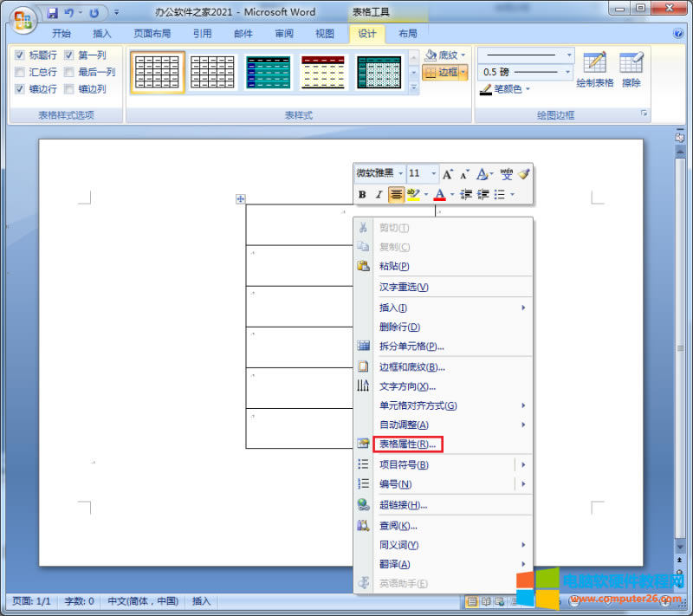Grow font size in mini toolbar
The width and height of the screenshot is (693, 616).
tap(448, 174)
